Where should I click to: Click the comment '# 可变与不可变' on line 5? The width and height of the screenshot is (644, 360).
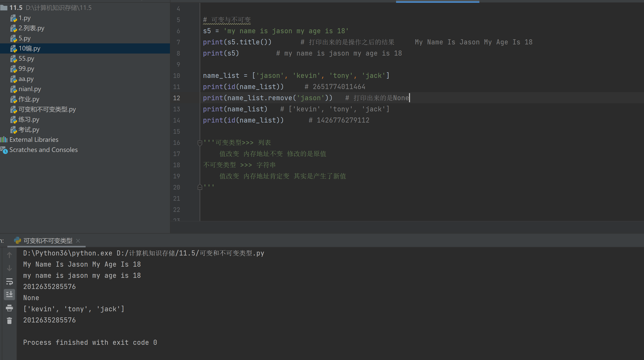[x=227, y=20]
